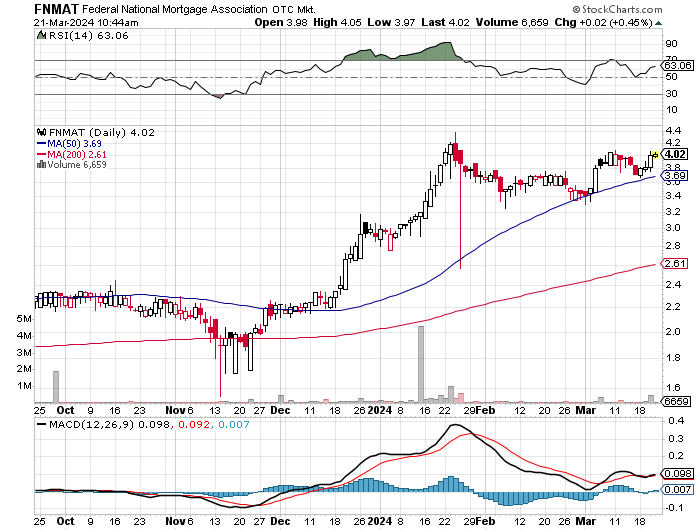Click the Dec label on price chart axis

coord(280,410)
